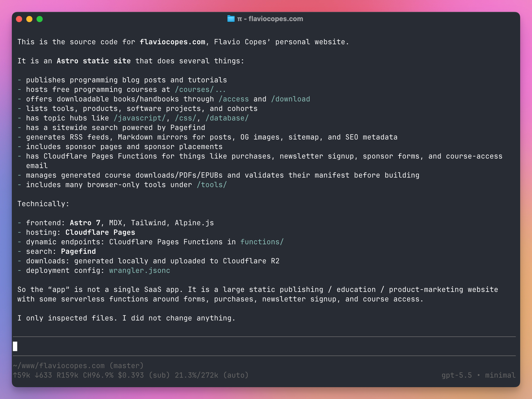
Task: Click 'I only inspected files.' sentence
Action: pos(68,318)
